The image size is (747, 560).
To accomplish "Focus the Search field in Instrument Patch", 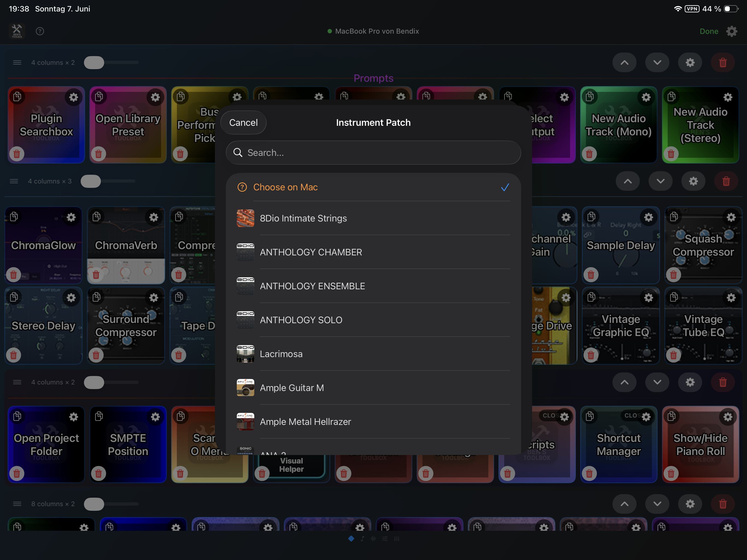I will (x=373, y=153).
